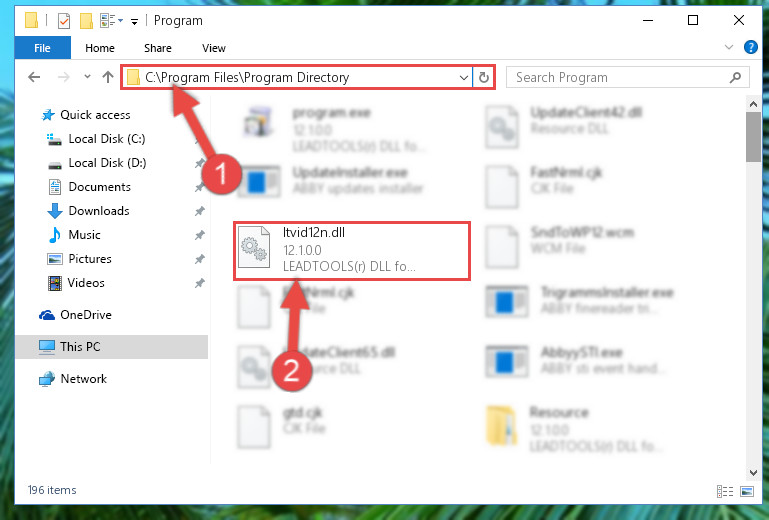Viewport: 769px width, 520px height.
Task: Click the pin icon beside Downloads
Action: 200,211
